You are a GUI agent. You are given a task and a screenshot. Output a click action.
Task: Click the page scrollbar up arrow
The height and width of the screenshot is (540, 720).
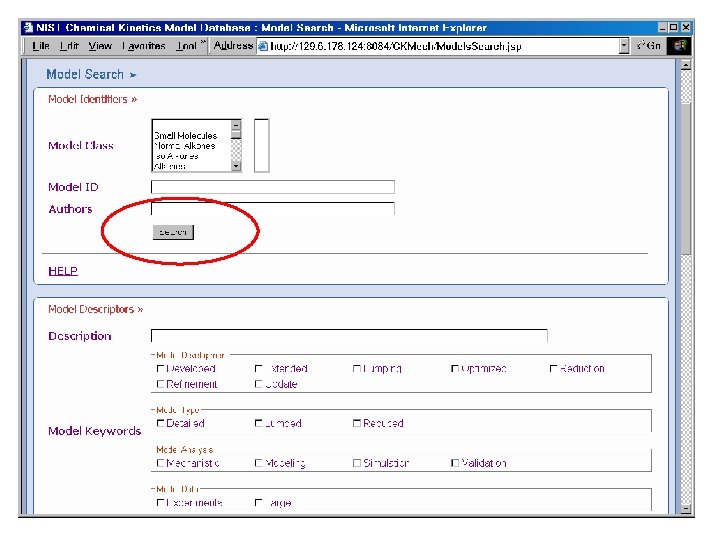[686, 65]
